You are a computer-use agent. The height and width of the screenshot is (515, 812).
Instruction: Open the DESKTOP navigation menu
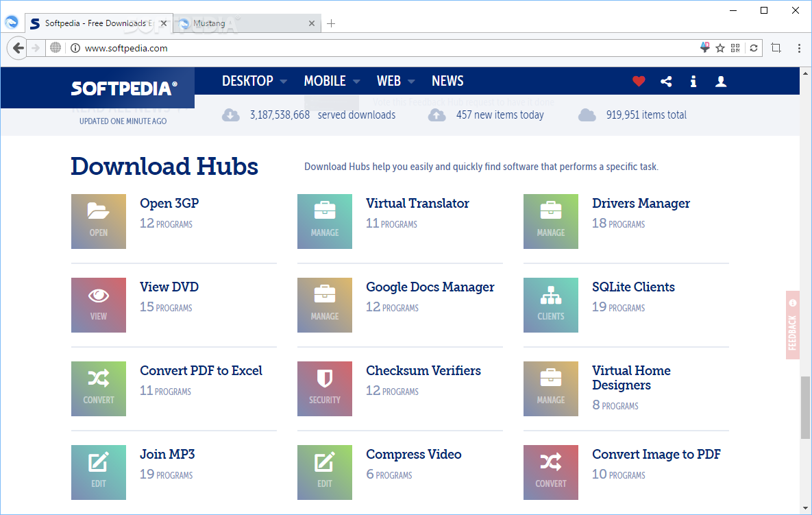247,81
